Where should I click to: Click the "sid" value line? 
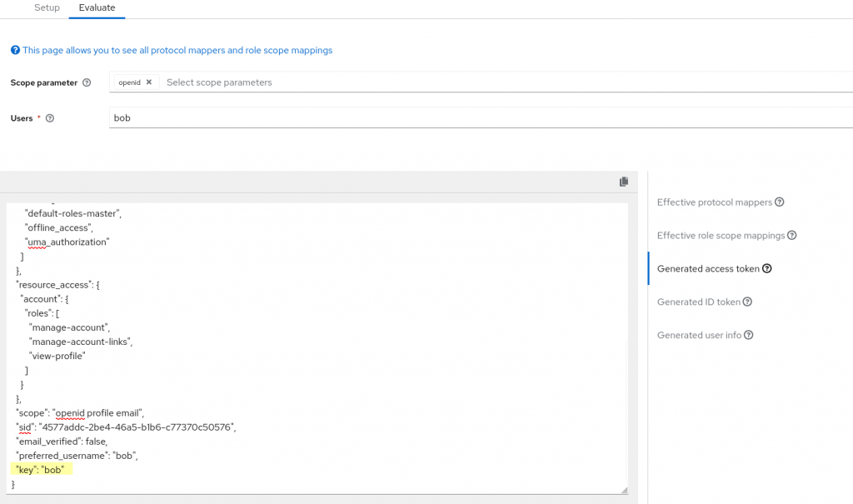(126, 427)
